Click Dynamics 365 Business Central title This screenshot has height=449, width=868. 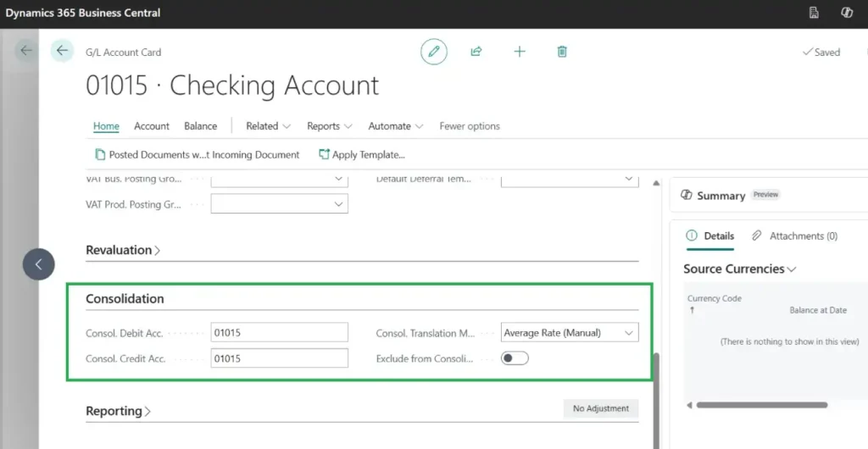point(83,13)
